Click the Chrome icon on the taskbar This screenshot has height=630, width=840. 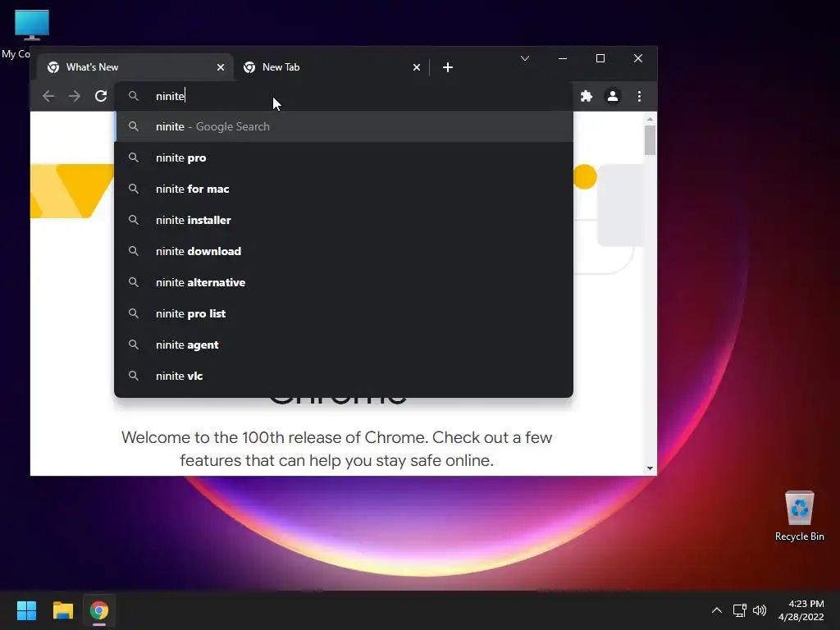click(x=99, y=610)
